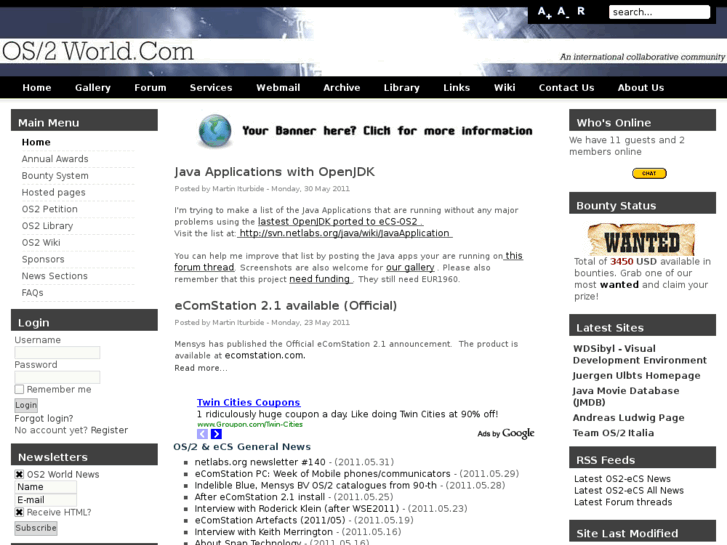The width and height of the screenshot is (727, 545).
Task: Focus newsletter Name field
Action: [45, 487]
